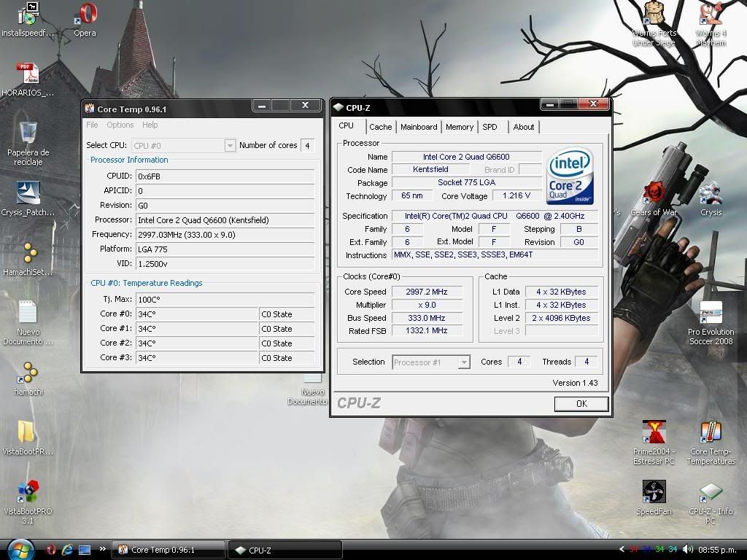Select the HamachiSetup desktop icon
The image size is (747, 560).
[x=28, y=259]
